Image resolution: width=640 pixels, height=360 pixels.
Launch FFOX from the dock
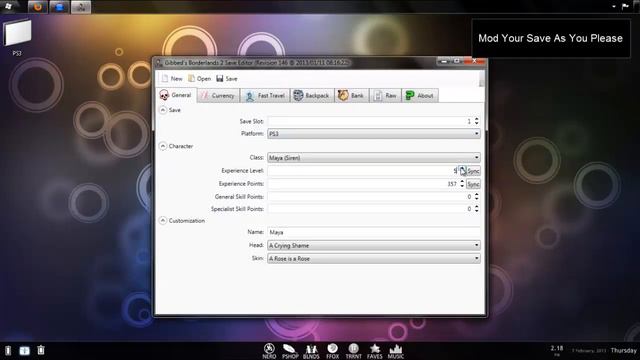(x=332, y=351)
